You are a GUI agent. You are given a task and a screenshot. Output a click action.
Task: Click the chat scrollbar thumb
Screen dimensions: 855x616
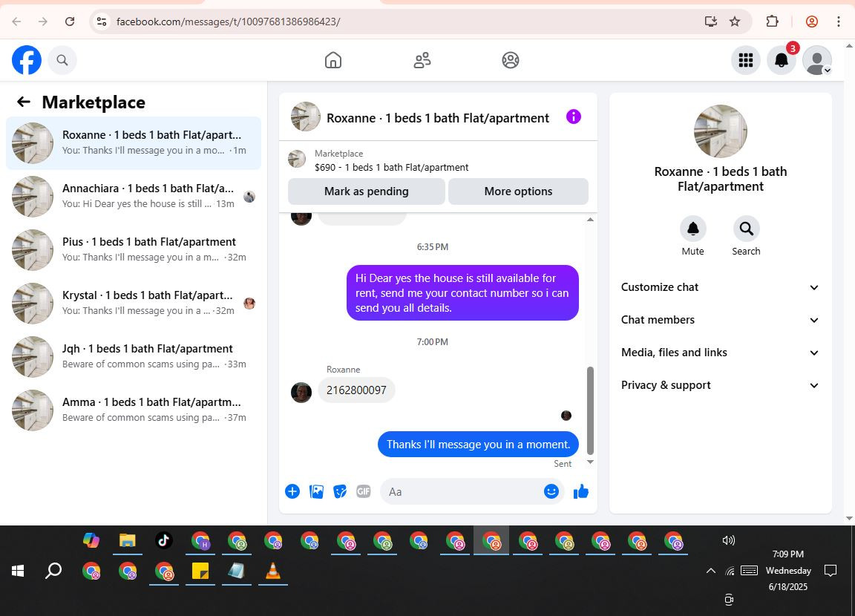pos(590,410)
